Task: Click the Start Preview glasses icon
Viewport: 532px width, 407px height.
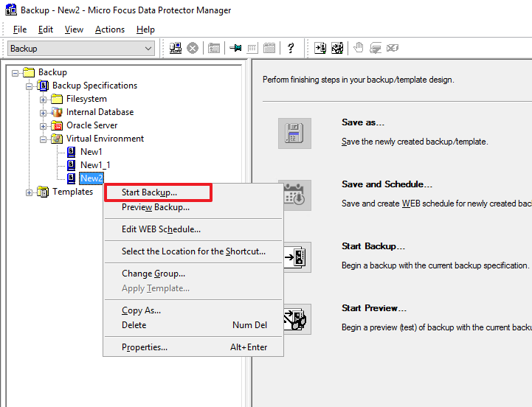Action: 297,319
